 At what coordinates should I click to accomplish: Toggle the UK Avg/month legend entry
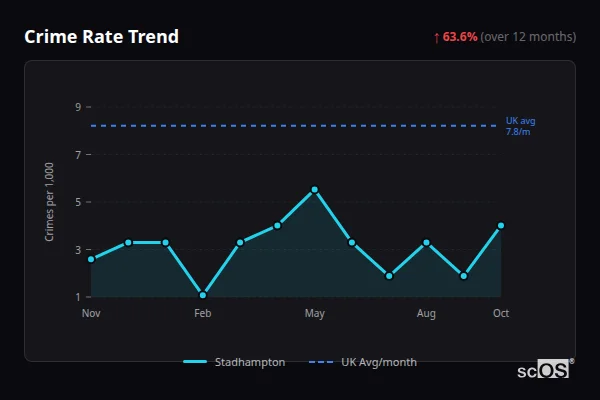363,362
